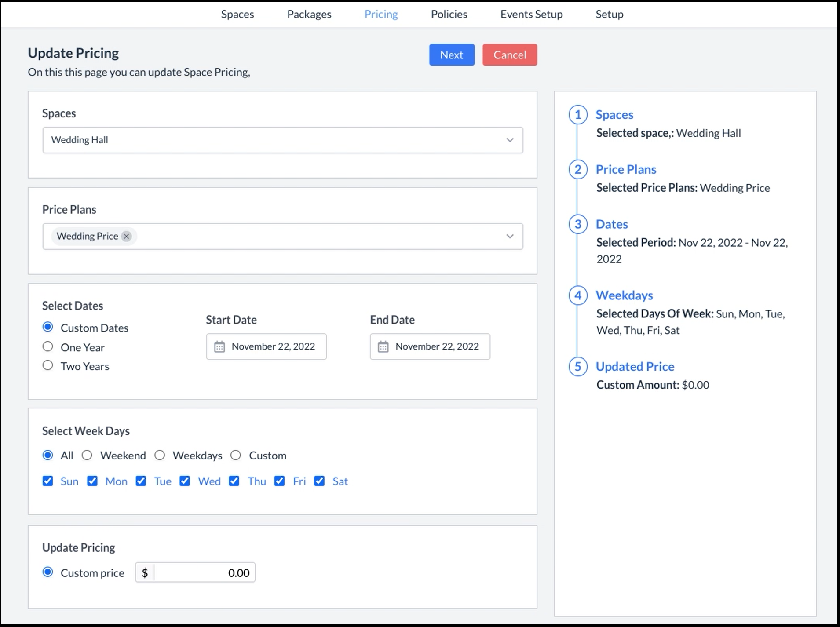Click the blue Next button
840x627 pixels.
[452, 55]
